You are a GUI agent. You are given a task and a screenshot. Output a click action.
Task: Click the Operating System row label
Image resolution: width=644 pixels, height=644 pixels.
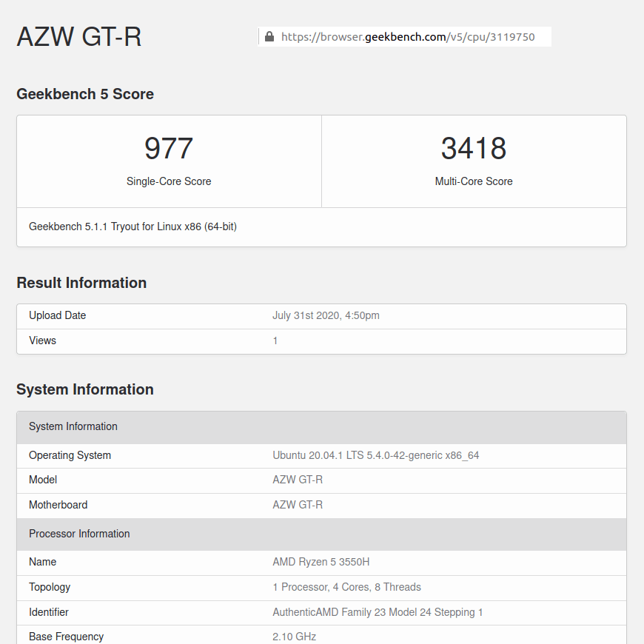click(70, 455)
